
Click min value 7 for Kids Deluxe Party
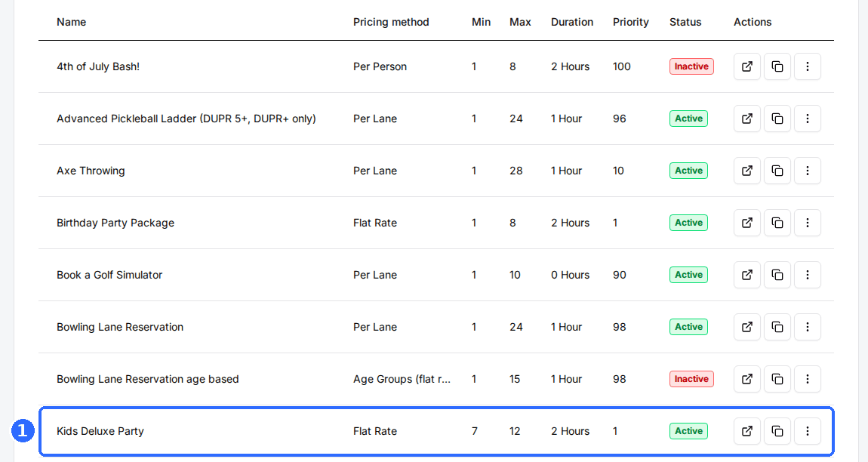475,431
